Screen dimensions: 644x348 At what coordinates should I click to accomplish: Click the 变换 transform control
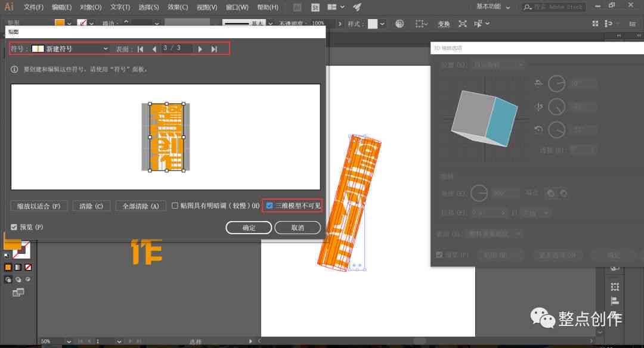click(x=444, y=24)
